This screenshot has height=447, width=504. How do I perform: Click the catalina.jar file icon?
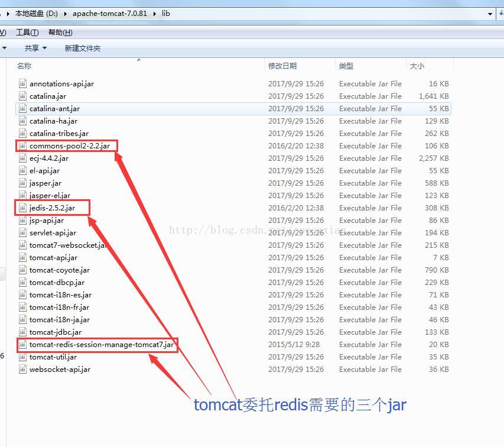(22, 96)
